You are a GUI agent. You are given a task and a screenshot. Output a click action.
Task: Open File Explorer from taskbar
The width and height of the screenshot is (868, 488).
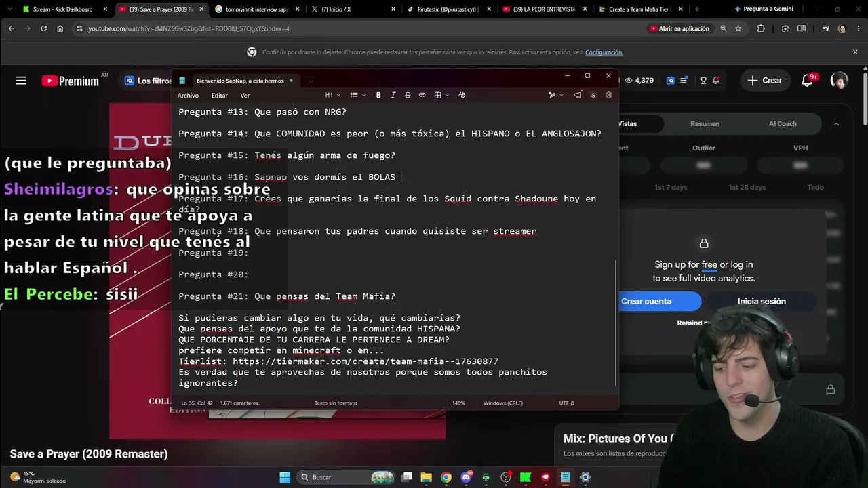click(426, 477)
